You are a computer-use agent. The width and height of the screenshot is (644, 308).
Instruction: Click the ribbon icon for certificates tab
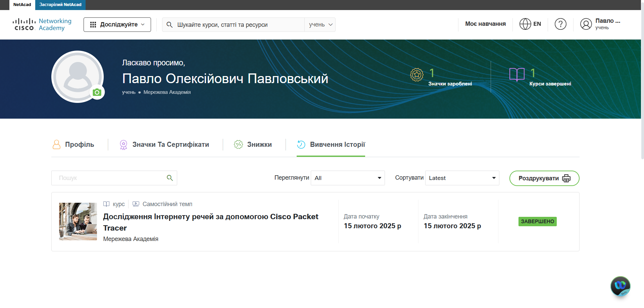click(x=123, y=145)
